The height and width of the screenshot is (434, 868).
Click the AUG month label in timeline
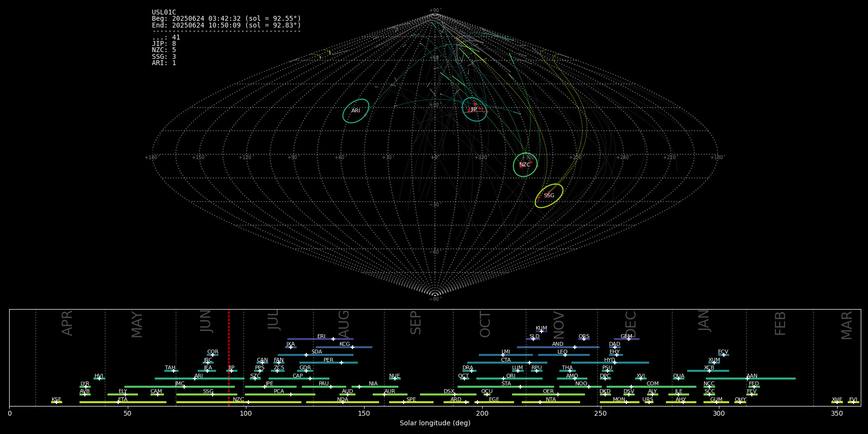(344, 324)
